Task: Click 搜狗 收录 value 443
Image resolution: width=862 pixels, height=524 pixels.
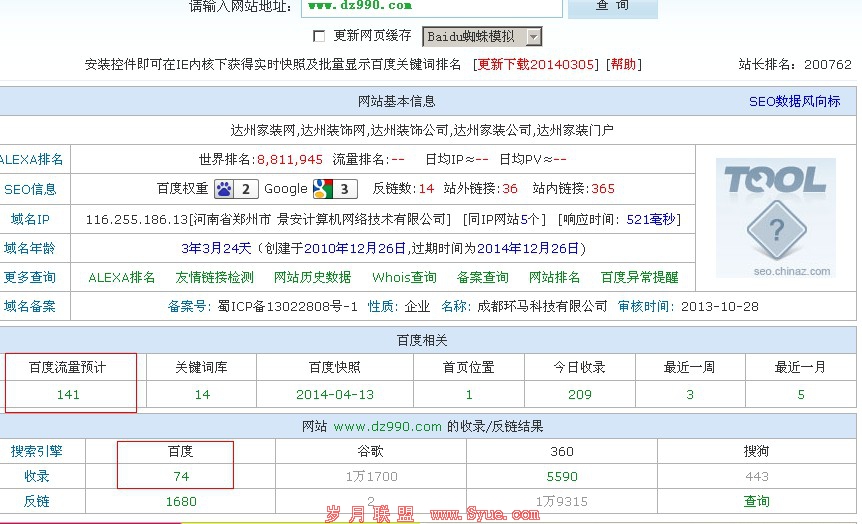Action: [757, 477]
